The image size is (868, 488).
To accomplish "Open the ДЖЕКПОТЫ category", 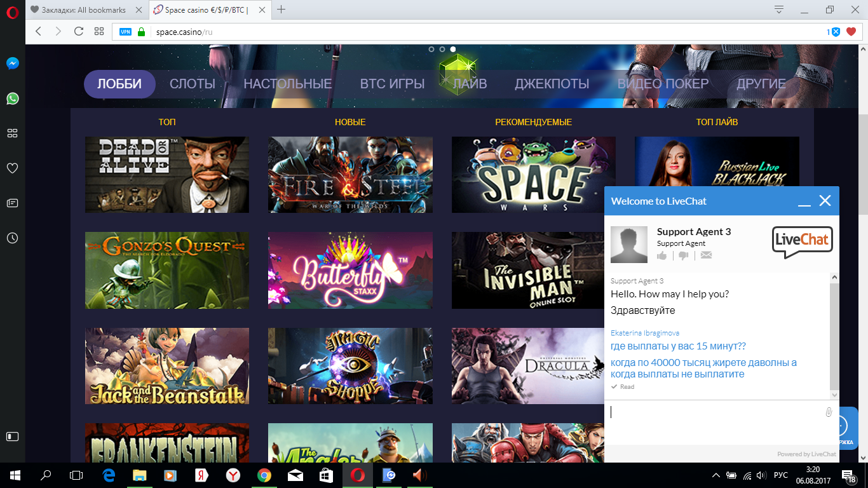I will [x=552, y=84].
